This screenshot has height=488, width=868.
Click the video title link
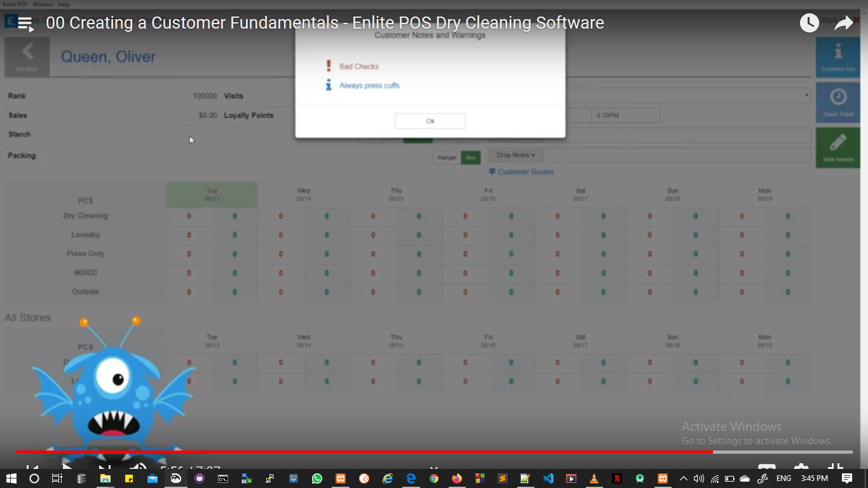[x=325, y=23]
